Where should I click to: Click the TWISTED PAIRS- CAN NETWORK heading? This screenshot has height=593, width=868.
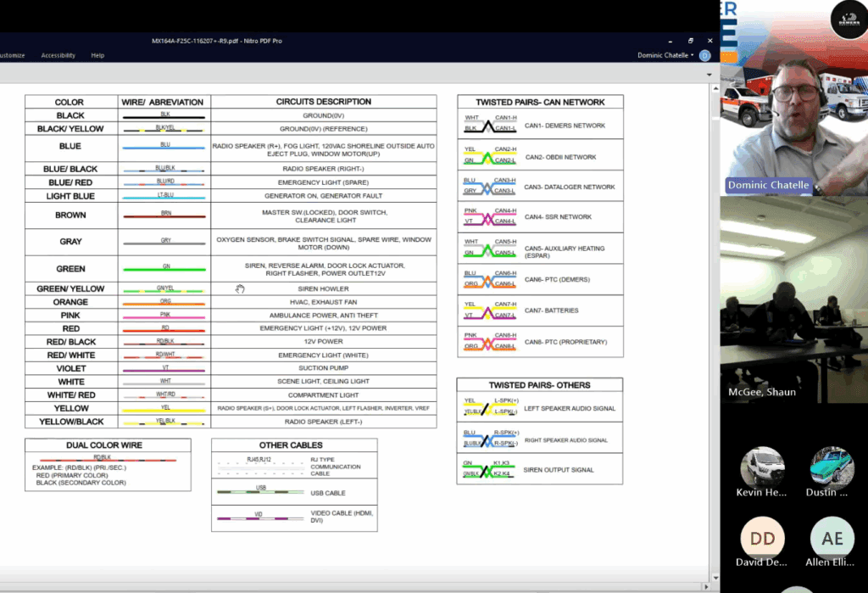[x=540, y=102]
